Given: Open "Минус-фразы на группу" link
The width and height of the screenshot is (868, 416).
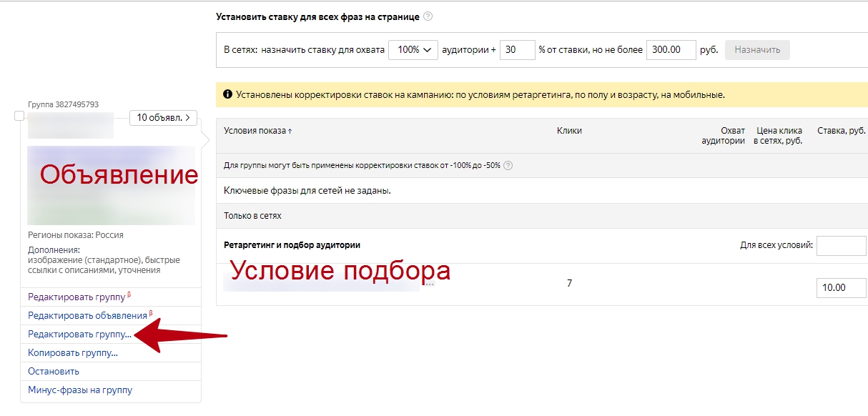Looking at the screenshot, I should (80, 390).
